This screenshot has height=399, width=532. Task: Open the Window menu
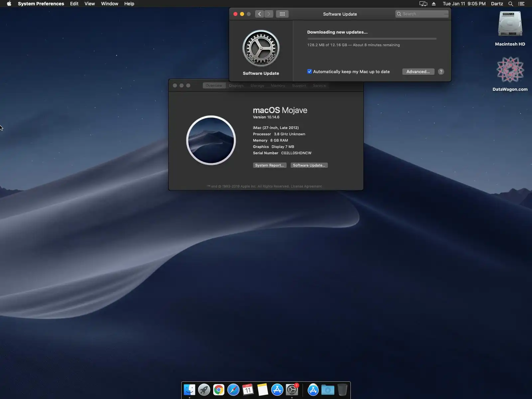(110, 4)
